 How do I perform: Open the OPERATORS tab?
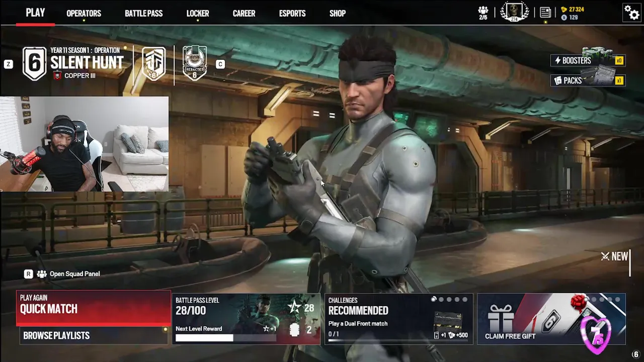click(x=84, y=14)
